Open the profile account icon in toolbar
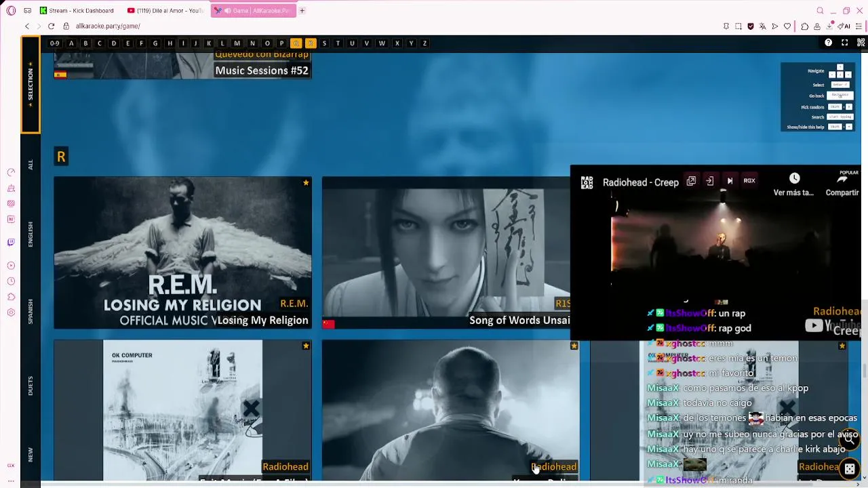 [817, 26]
